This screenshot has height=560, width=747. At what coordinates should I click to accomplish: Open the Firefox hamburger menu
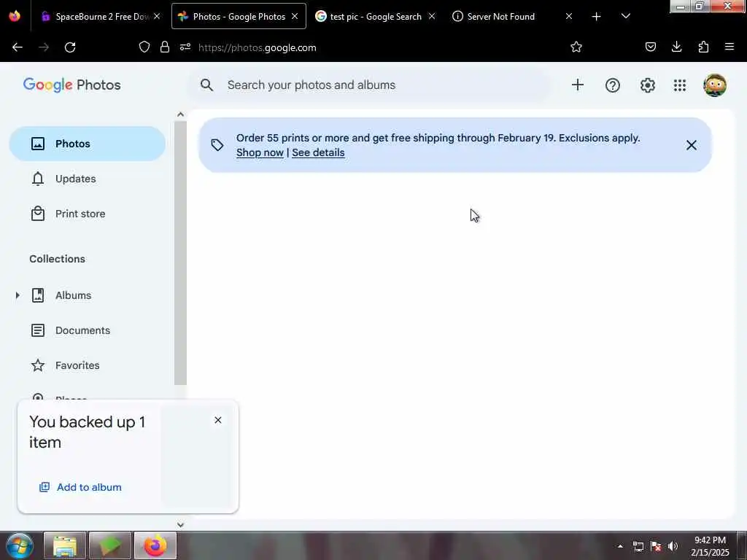729,47
